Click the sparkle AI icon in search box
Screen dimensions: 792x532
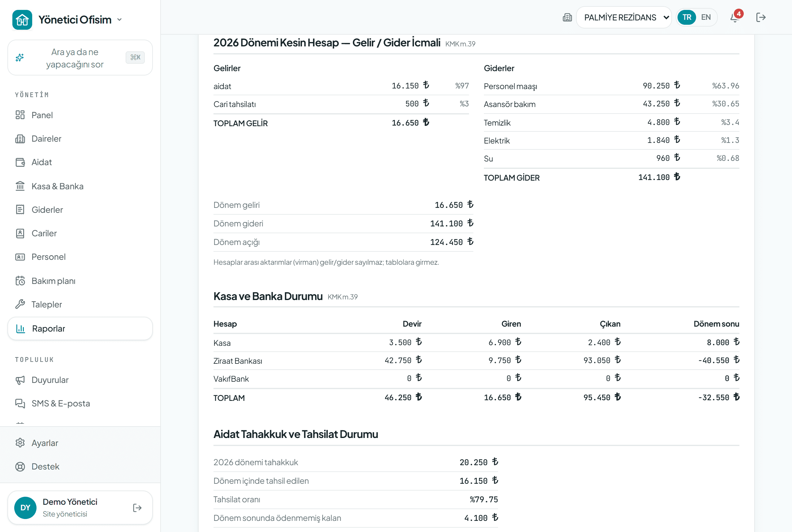click(x=20, y=58)
